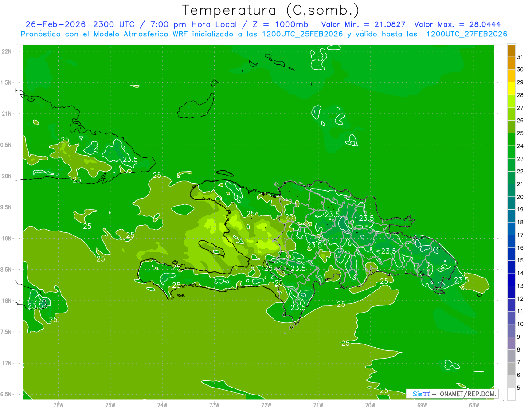Click the 'ONAMET/REP.DOM.' credit label
The width and height of the screenshot is (532, 411).
coord(469,394)
